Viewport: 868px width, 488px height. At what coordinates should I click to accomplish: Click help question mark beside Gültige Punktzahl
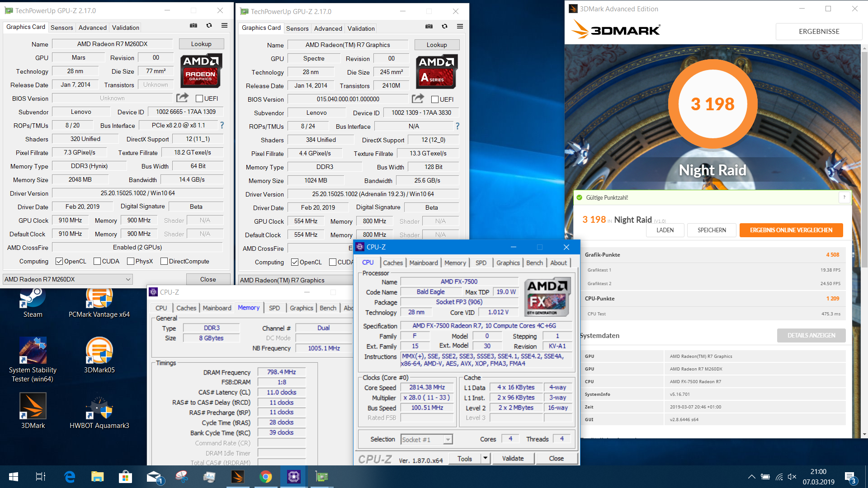pyautogui.click(x=844, y=197)
